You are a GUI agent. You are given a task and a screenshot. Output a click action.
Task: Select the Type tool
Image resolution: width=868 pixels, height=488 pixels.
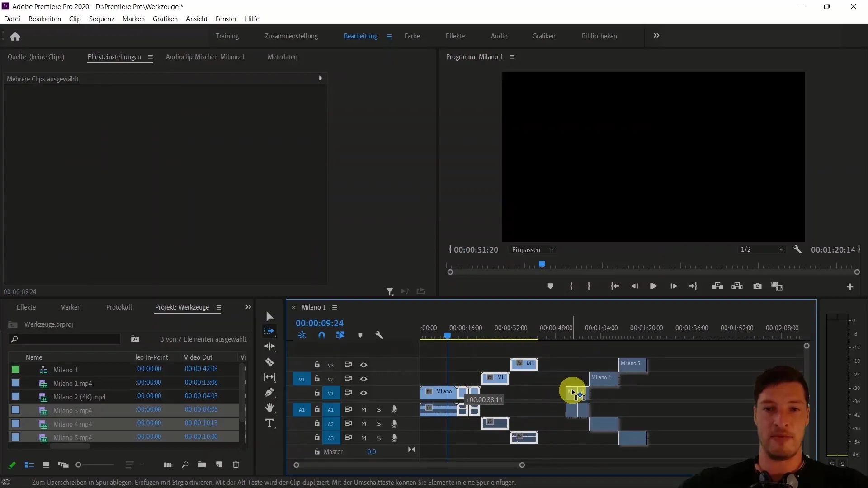(x=269, y=423)
